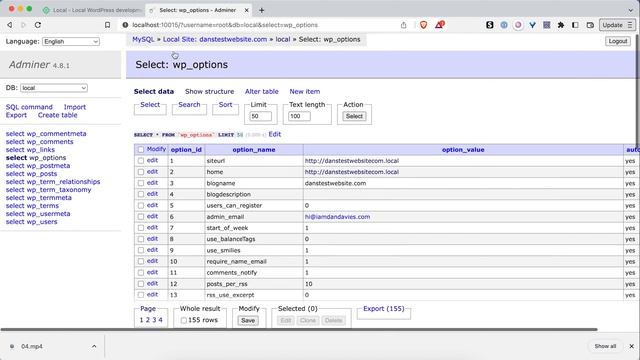Click the browser Update button
The height and width of the screenshot is (360, 640).
point(617,25)
